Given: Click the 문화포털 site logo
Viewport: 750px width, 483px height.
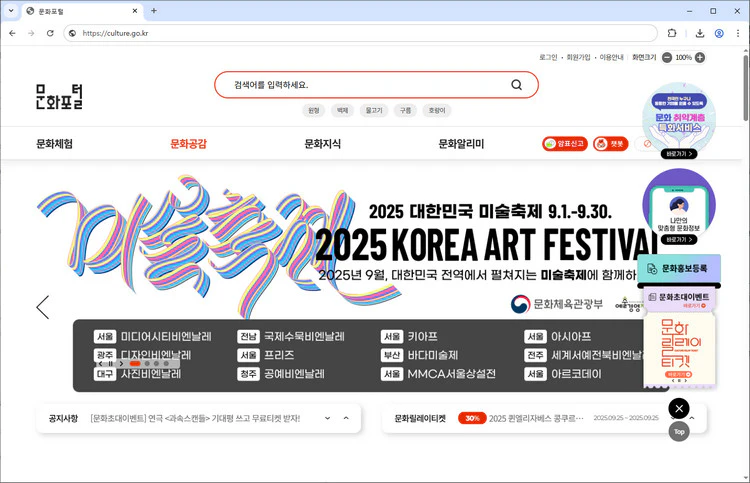Looking at the screenshot, I should pos(59,97).
